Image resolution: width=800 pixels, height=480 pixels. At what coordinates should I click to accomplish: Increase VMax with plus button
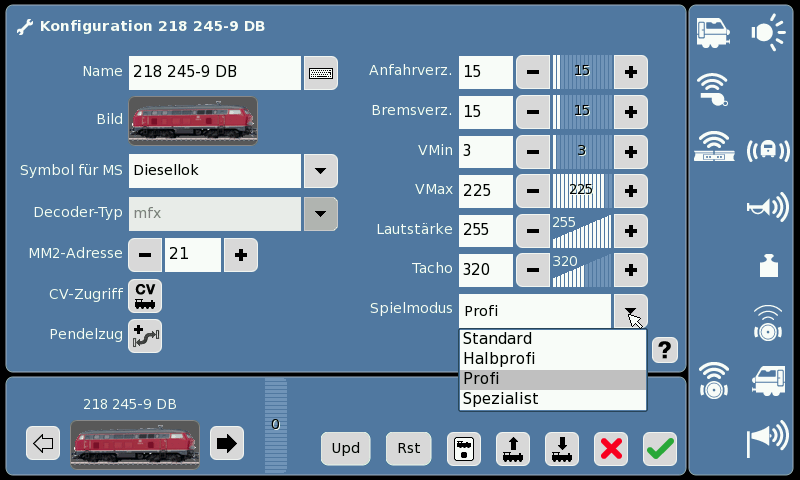pos(631,191)
